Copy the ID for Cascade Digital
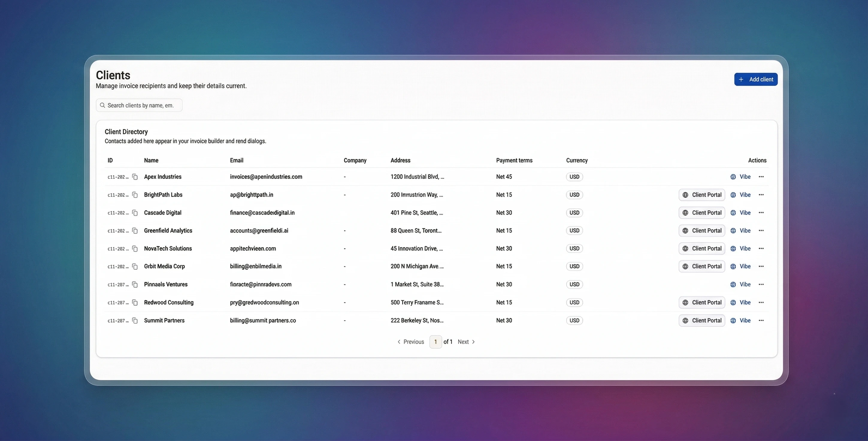The width and height of the screenshot is (868, 441). point(135,213)
